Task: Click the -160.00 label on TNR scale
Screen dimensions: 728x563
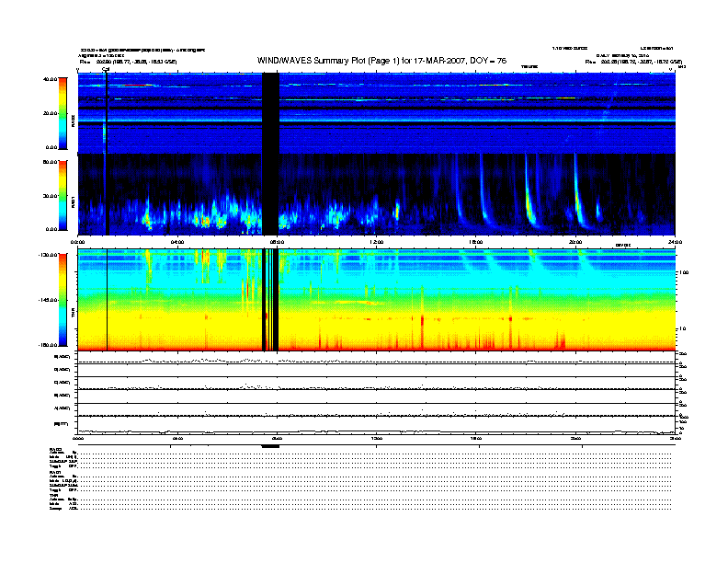Action: [48, 345]
